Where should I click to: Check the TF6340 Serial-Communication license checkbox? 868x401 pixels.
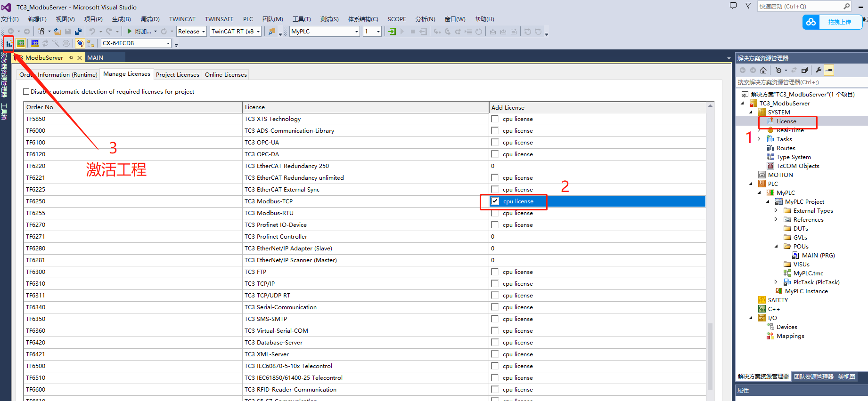point(495,307)
